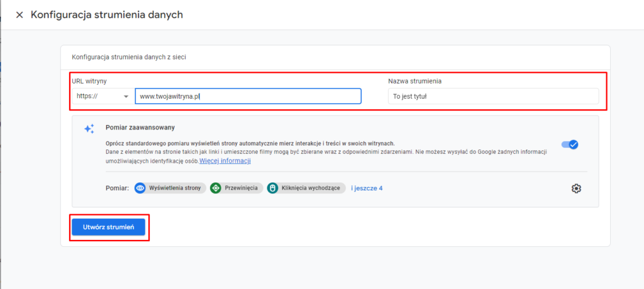This screenshot has width=644, height=289.
Task: Click the sparkle icon beside Pomiar zaawansowany
Action: 89,128
